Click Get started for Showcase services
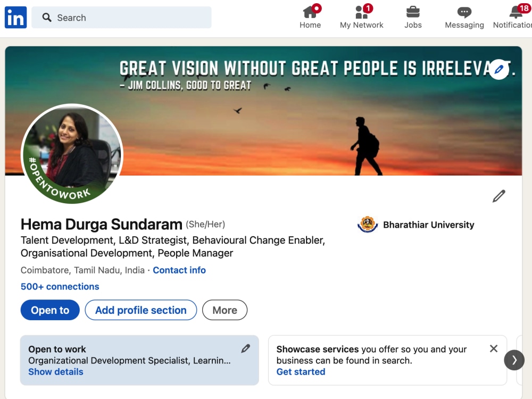This screenshot has width=532, height=399. pyautogui.click(x=301, y=372)
